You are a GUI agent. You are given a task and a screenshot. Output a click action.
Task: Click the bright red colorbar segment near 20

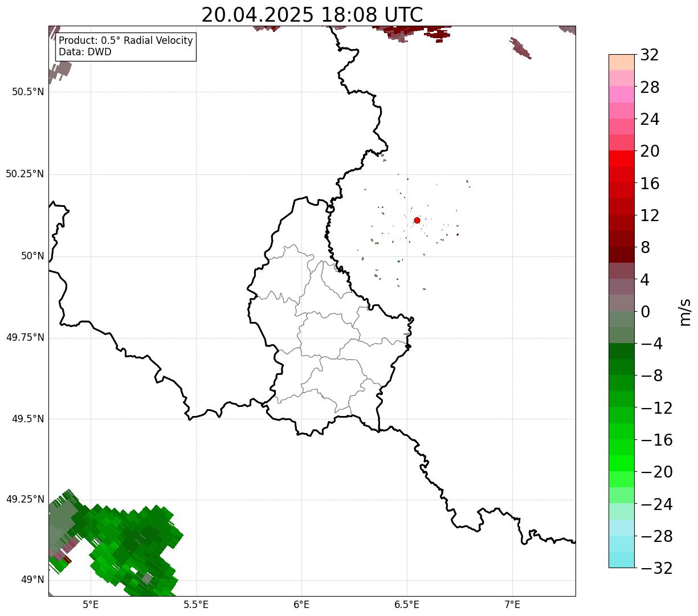pyautogui.click(x=622, y=158)
